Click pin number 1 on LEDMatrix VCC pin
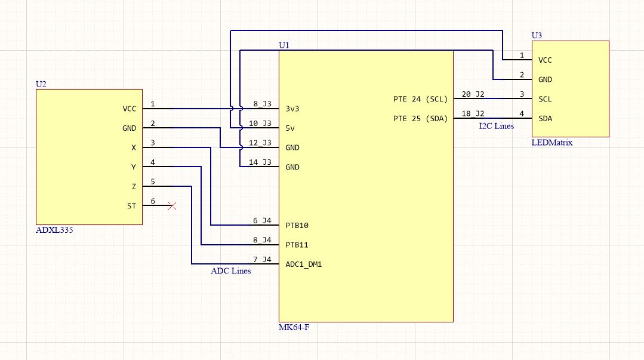This screenshot has width=644, height=360. 522,56
